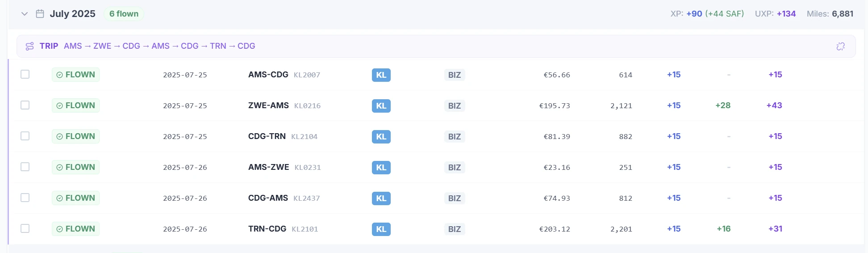
Task: Click the UXP: +134 summary
Action: (x=775, y=14)
